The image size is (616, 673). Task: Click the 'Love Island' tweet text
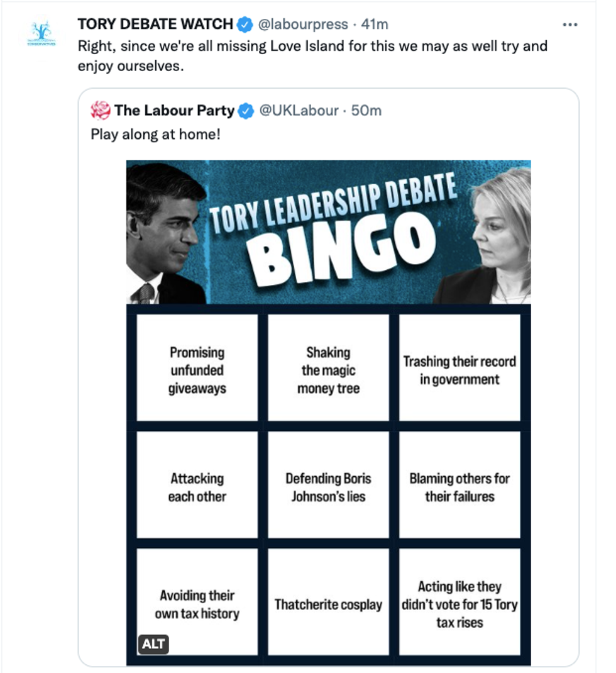(x=312, y=46)
